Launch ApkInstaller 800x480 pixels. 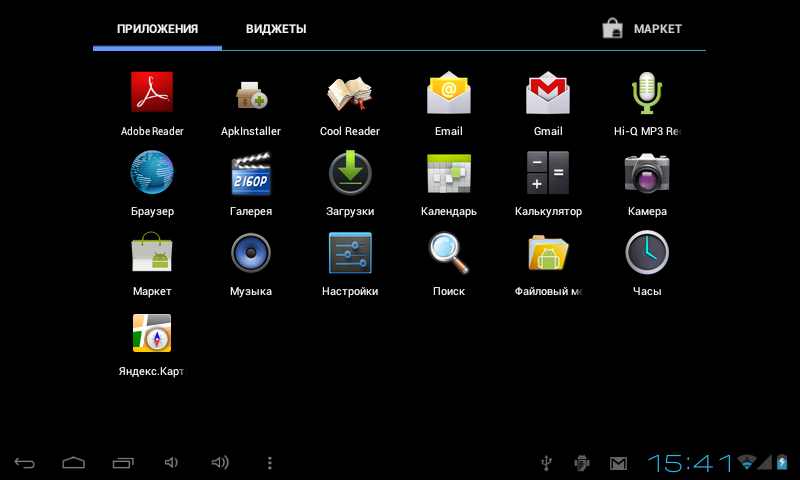251,95
